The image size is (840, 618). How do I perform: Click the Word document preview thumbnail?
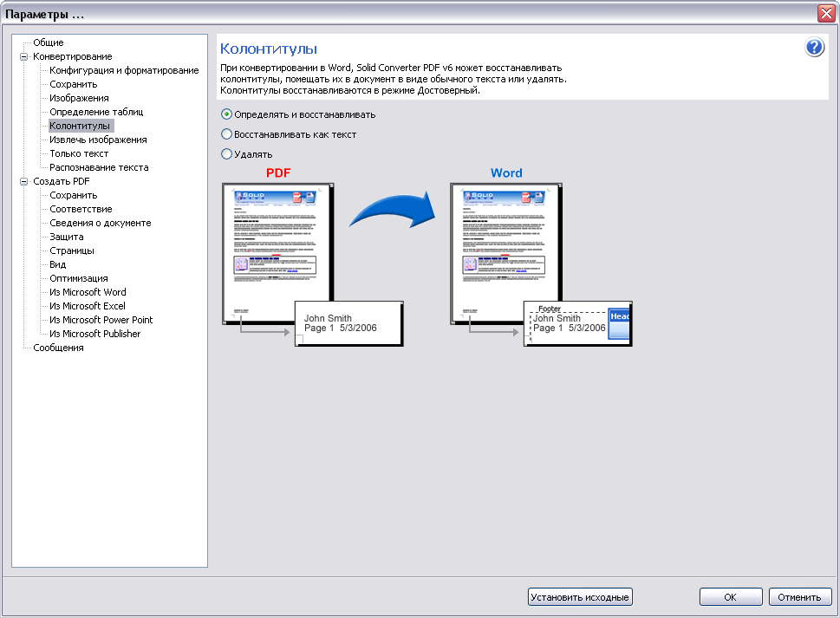(x=506, y=253)
